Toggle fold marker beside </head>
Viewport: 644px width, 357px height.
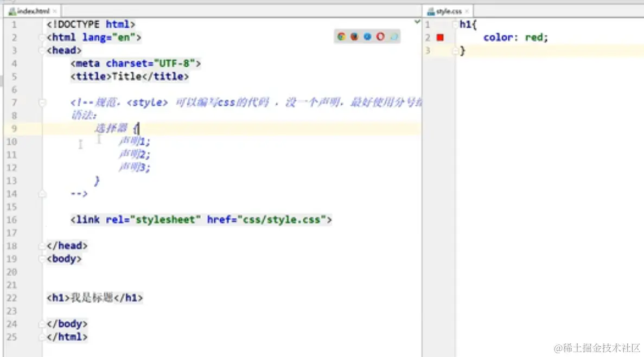coord(42,246)
